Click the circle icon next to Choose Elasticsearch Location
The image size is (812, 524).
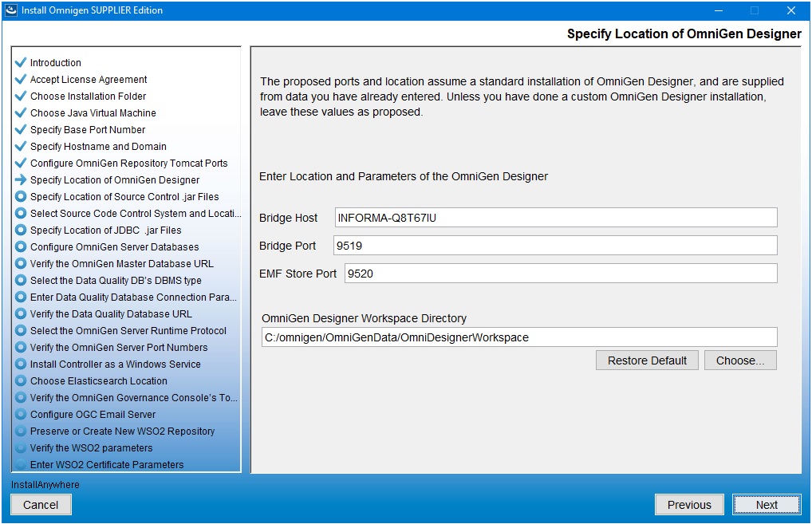[x=21, y=380]
